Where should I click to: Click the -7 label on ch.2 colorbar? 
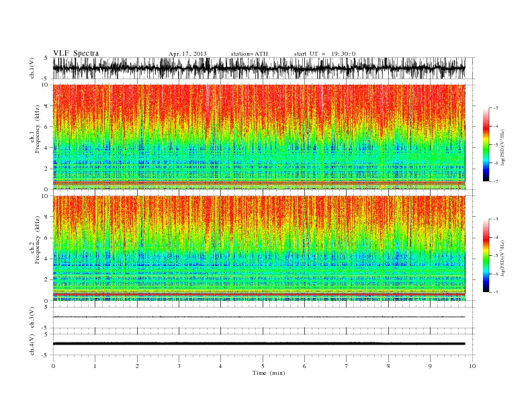point(495,292)
